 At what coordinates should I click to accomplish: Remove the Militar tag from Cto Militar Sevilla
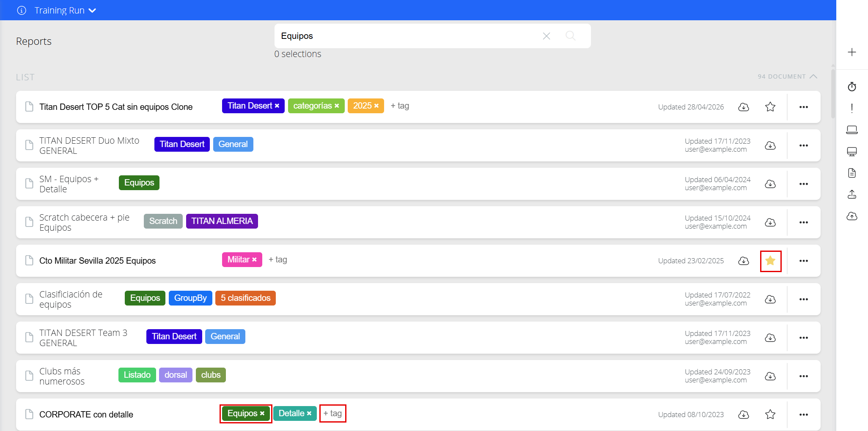[255, 260]
